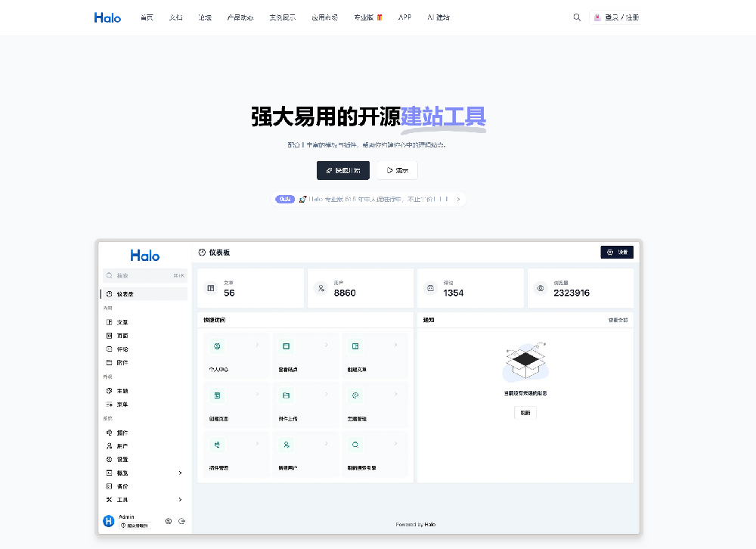Screen dimensions: 756x549
Task: Click the "Powered by Halo" footer text
Action: pyautogui.click(x=416, y=524)
